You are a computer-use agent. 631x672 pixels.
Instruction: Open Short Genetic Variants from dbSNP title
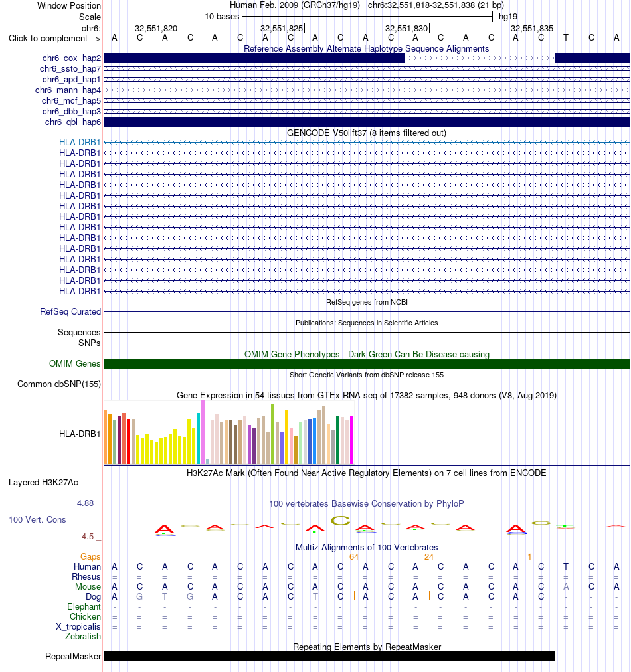tap(367, 375)
